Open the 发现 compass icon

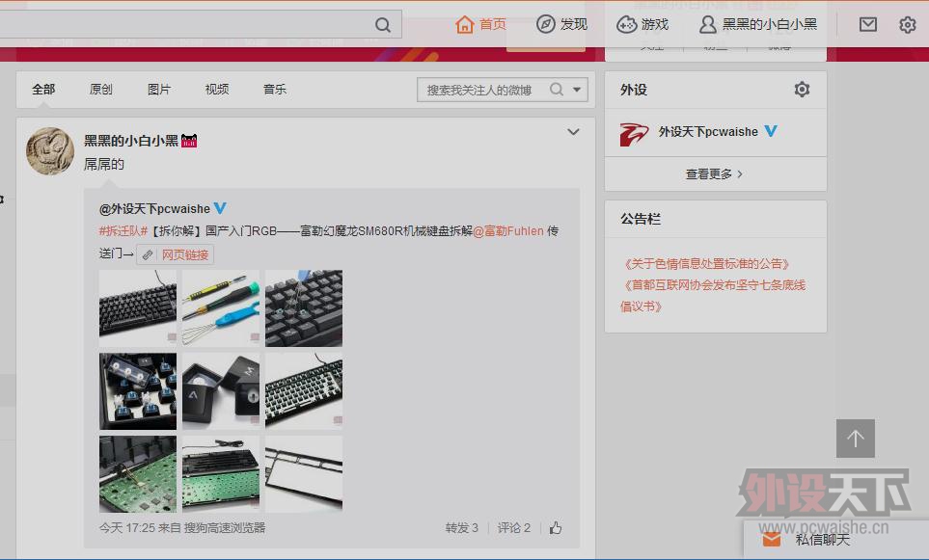(x=545, y=24)
